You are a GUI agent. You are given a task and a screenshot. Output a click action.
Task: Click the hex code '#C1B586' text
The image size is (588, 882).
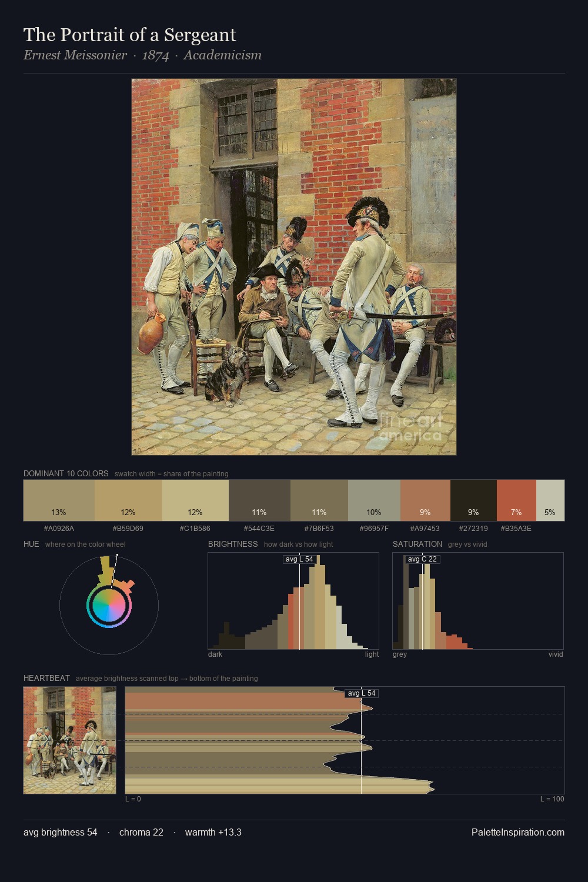[x=195, y=529]
